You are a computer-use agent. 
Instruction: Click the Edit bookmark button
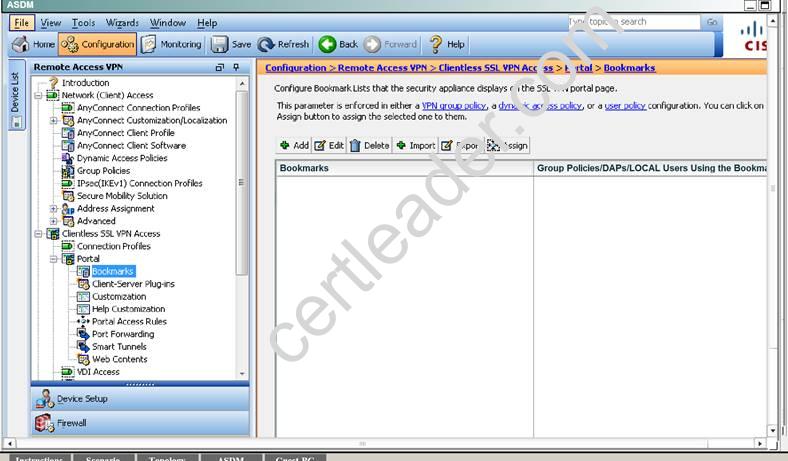pos(329,145)
